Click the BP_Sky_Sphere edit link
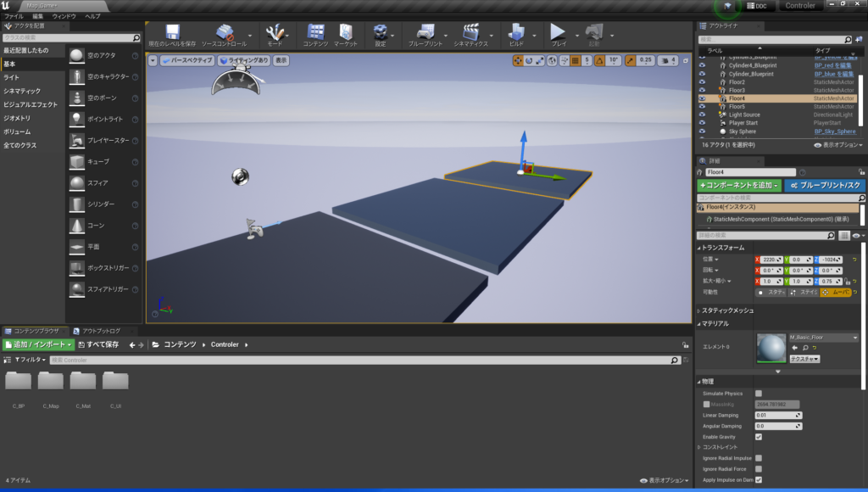This screenshot has width=868, height=492. (x=834, y=131)
